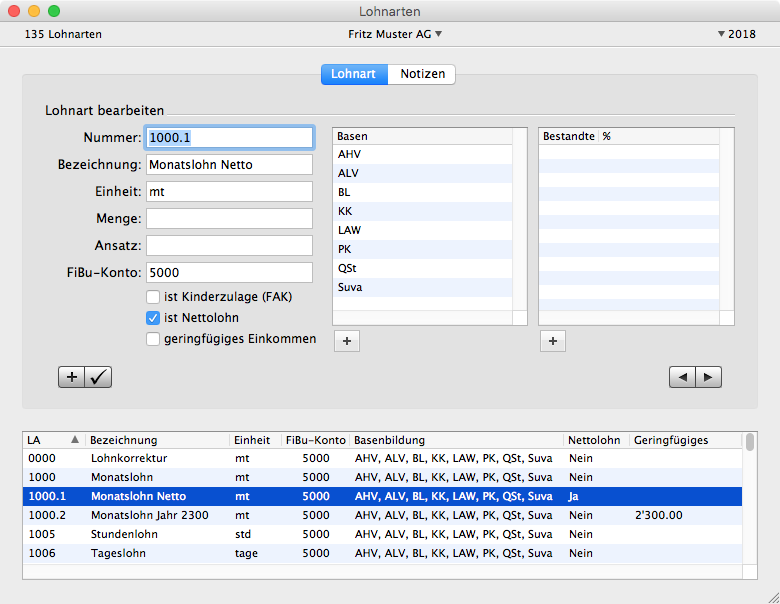Add a new entry below Basen list
The width and height of the screenshot is (780, 604).
coord(347,341)
